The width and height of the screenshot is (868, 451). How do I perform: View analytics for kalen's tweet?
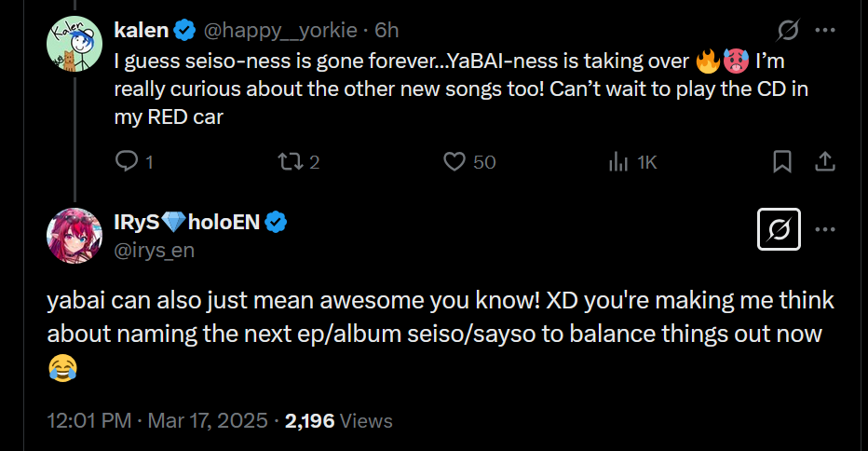(x=619, y=162)
